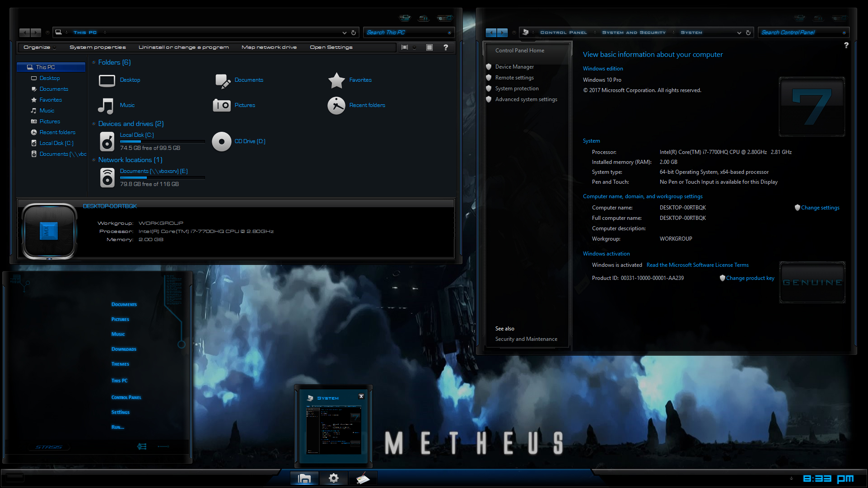Open the Music folder icon under Folders
The height and width of the screenshot is (488, 868).
click(106, 105)
